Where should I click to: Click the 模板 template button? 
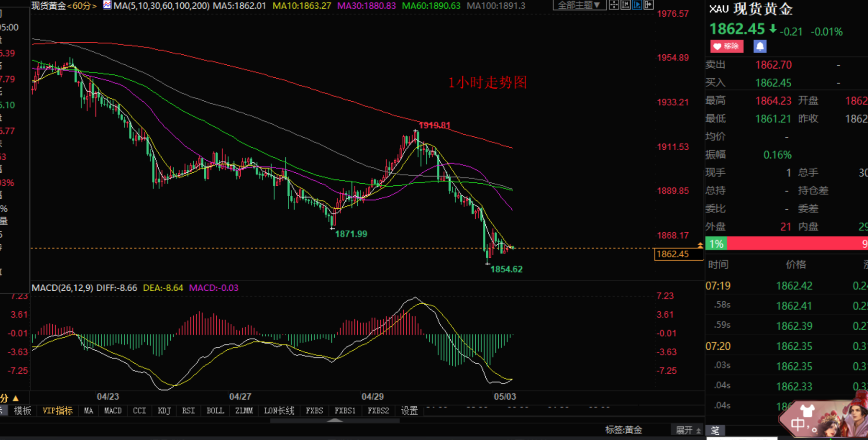(23, 411)
